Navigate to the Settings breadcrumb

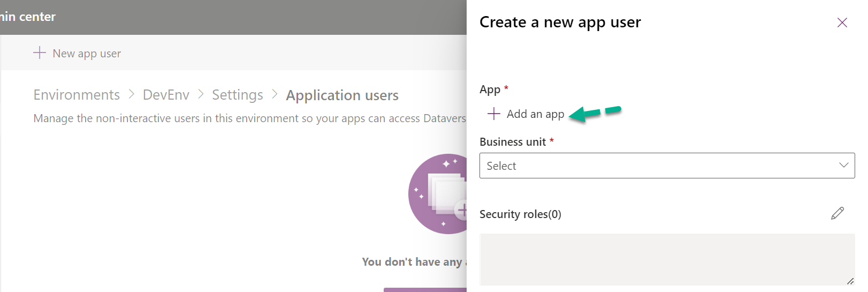[237, 95]
